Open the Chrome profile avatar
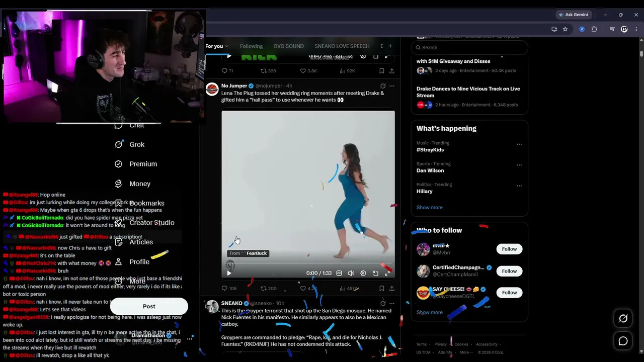644x362 pixels. click(624, 29)
